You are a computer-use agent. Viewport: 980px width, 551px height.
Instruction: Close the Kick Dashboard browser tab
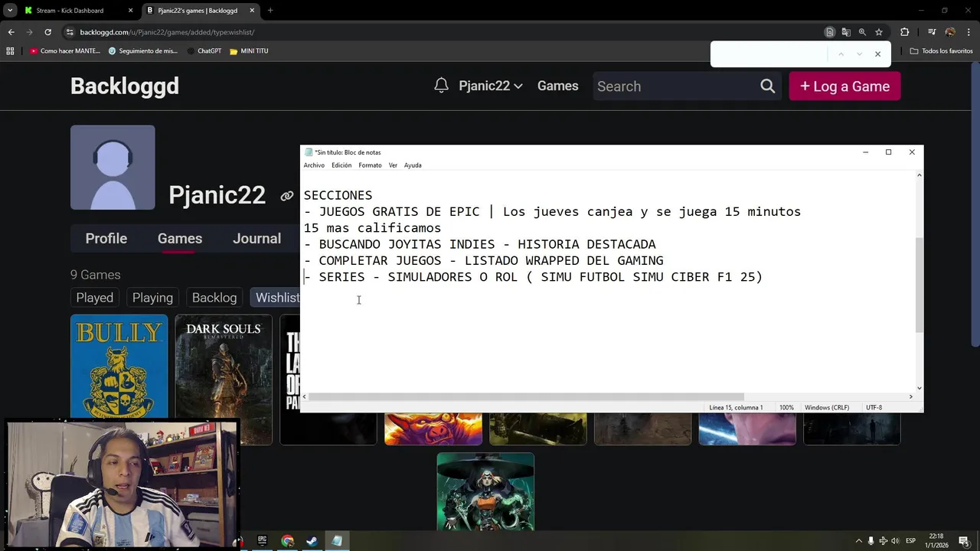pyautogui.click(x=130, y=11)
